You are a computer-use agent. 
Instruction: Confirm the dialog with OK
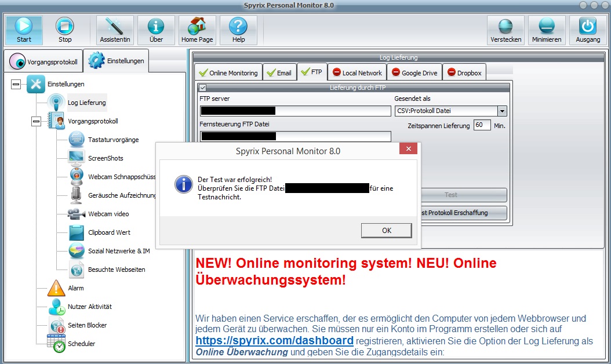tap(386, 230)
